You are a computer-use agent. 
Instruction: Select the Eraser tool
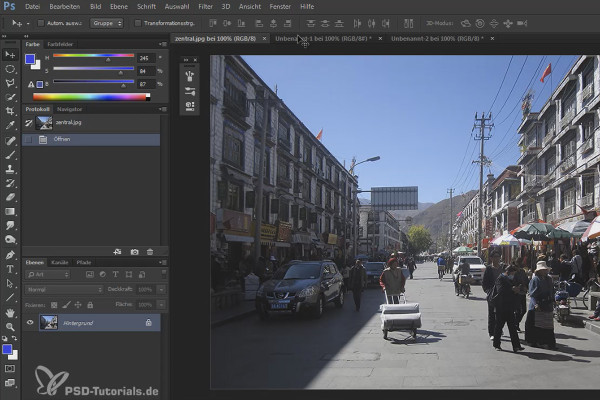(x=10, y=197)
